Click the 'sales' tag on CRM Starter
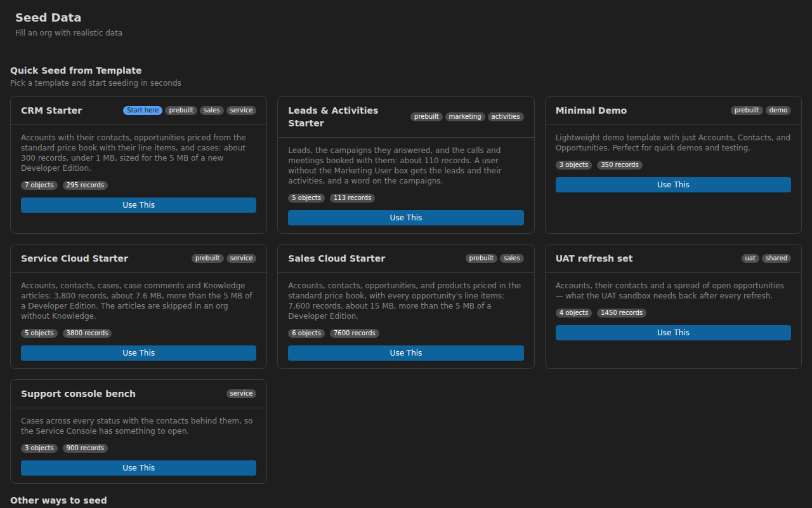812x508 pixels. coord(212,110)
